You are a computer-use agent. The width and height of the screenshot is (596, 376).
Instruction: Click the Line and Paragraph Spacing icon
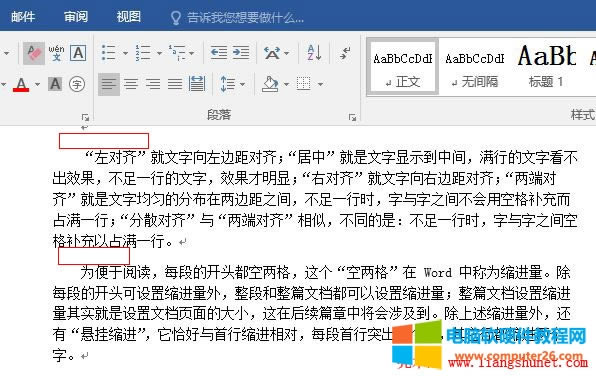pyautogui.click(x=227, y=84)
